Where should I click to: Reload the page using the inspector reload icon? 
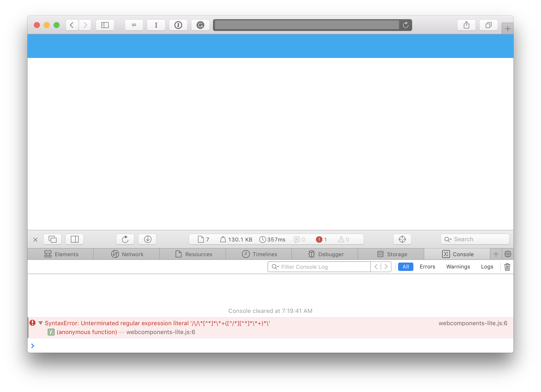click(x=125, y=239)
